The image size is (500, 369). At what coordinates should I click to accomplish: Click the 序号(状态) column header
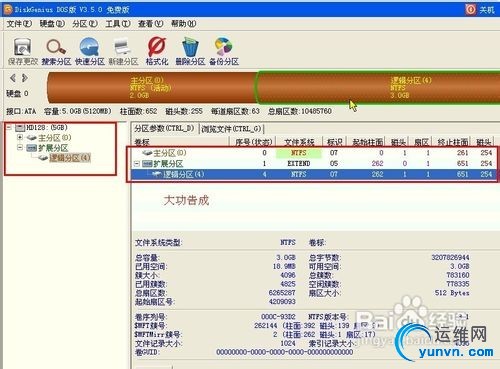(x=254, y=142)
